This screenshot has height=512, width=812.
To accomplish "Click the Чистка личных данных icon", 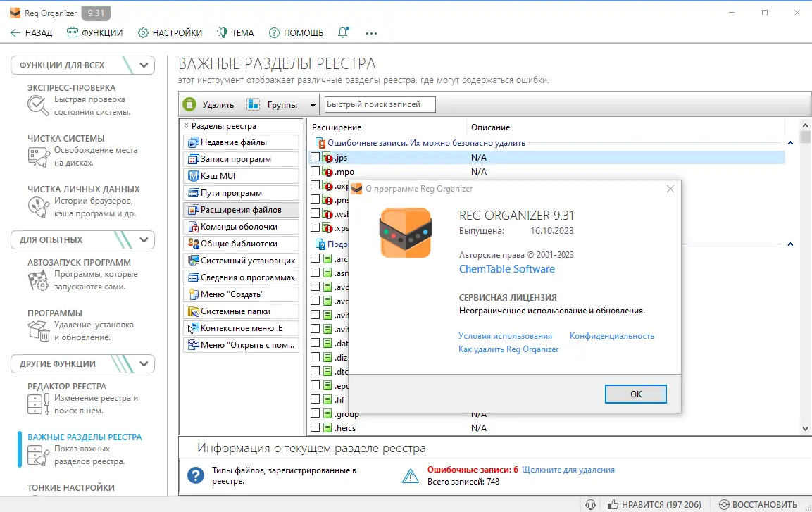I will (38, 207).
